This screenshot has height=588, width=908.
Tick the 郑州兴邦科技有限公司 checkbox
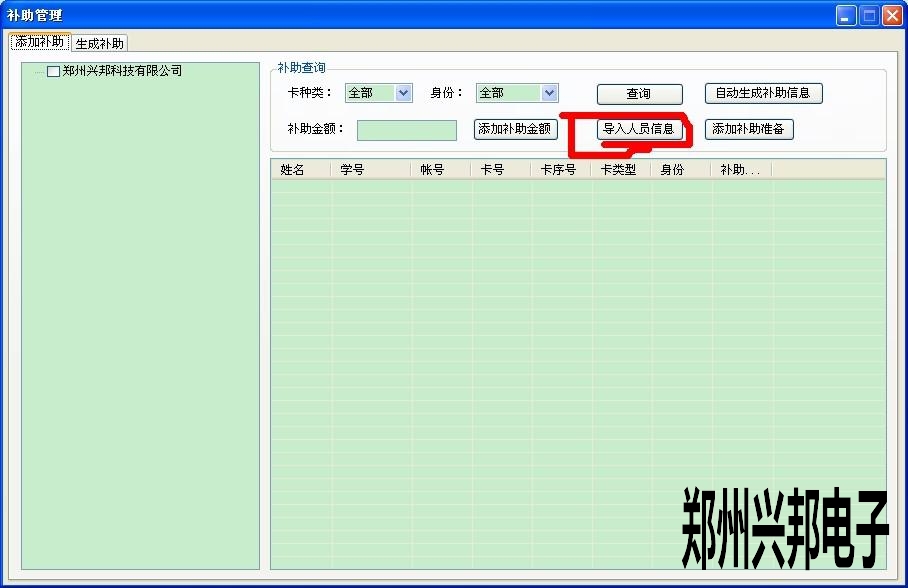coord(53,71)
